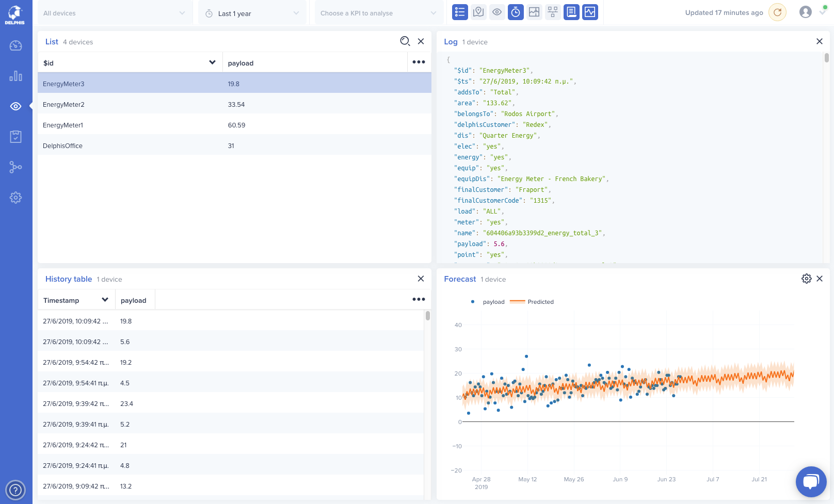Click the Log panel vertical scrollbar
Viewport: 834px width, 504px height.
827,58
